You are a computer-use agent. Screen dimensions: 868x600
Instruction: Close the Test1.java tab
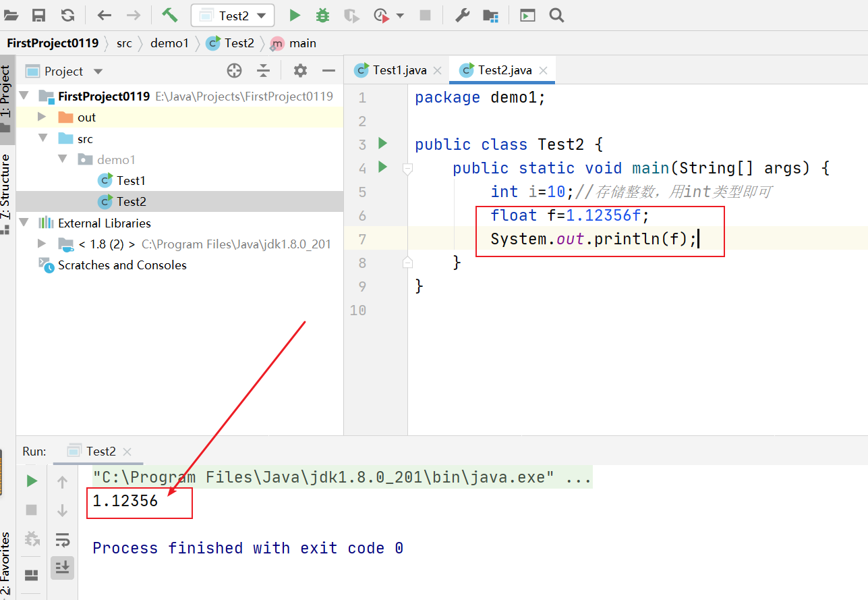[x=438, y=70]
